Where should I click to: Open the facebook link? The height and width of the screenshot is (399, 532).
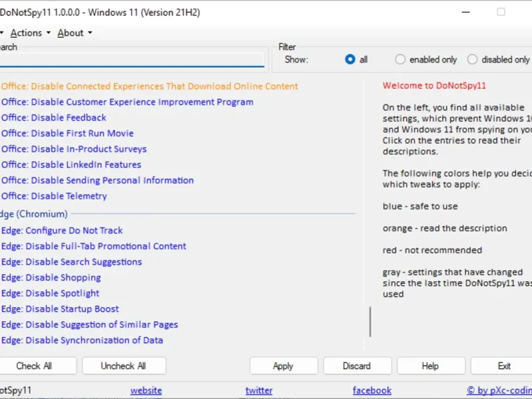click(372, 390)
